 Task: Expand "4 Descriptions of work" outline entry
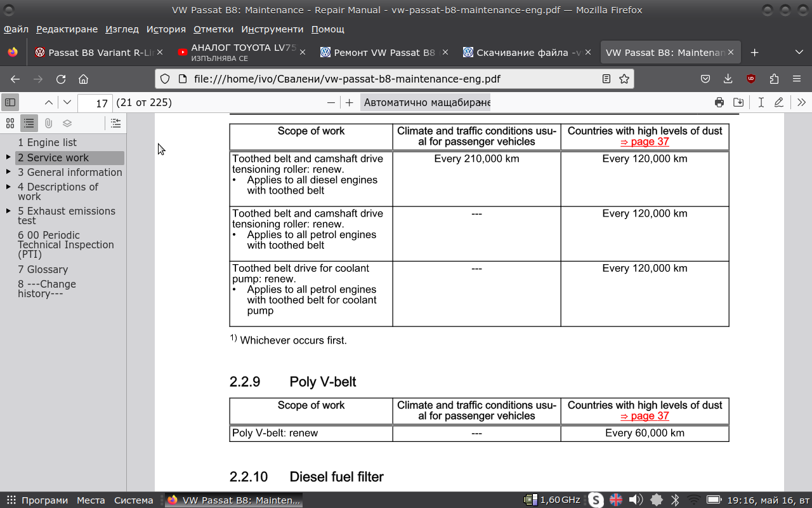click(8, 187)
